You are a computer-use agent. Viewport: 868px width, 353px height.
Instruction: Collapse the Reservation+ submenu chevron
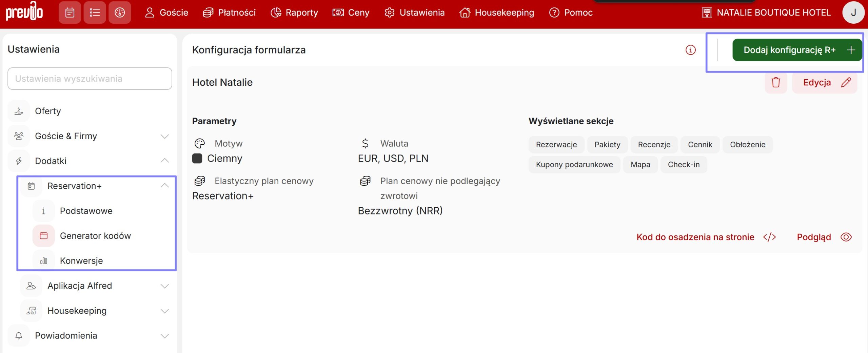click(x=164, y=186)
